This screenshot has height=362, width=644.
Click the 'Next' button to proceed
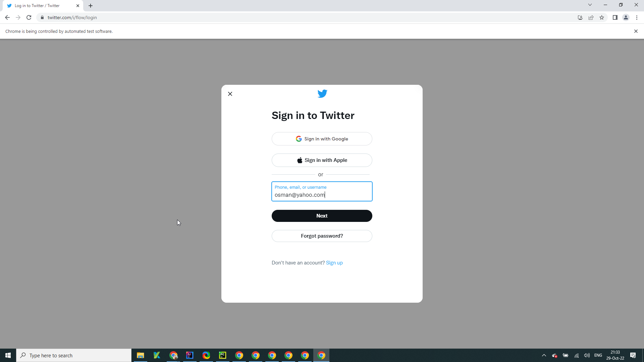[322, 216]
